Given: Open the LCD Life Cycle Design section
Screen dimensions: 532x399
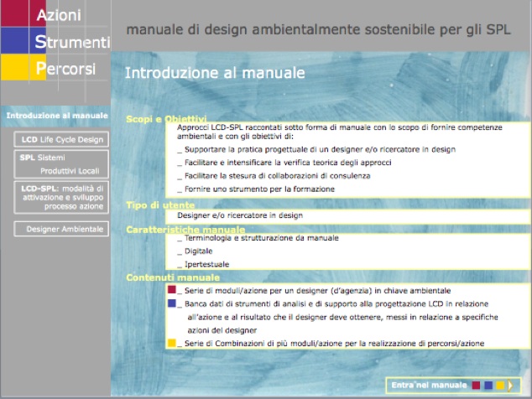Looking at the screenshot, I should (61, 139).
